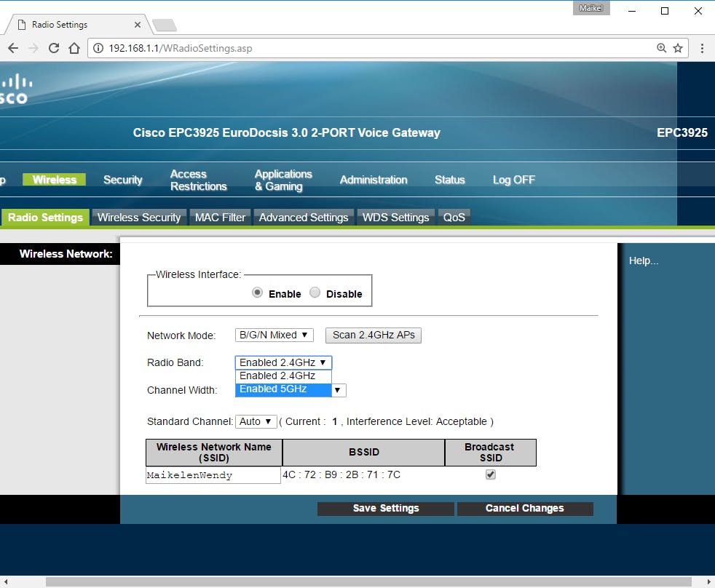Open the Access Restrictions menu

(x=198, y=180)
